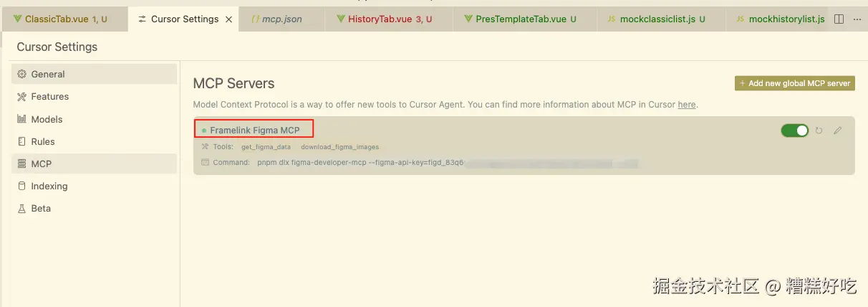
Task: Click the Cursor Settings page title
Action: tap(57, 47)
